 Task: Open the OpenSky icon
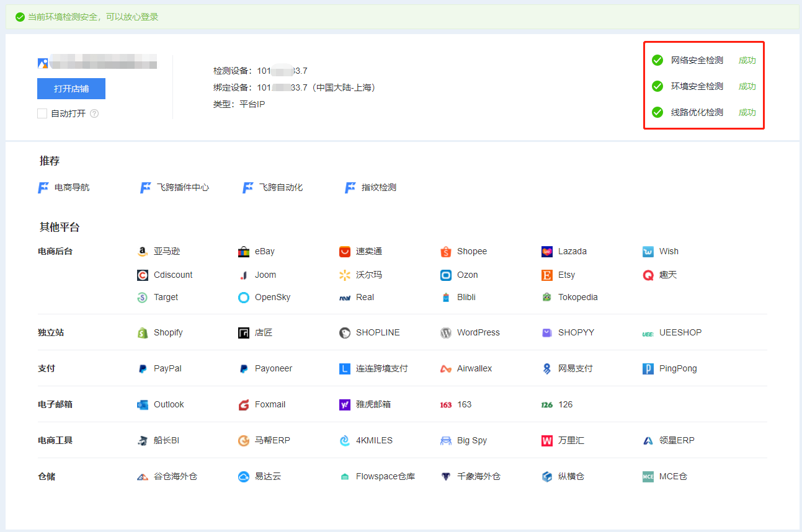pyautogui.click(x=244, y=297)
